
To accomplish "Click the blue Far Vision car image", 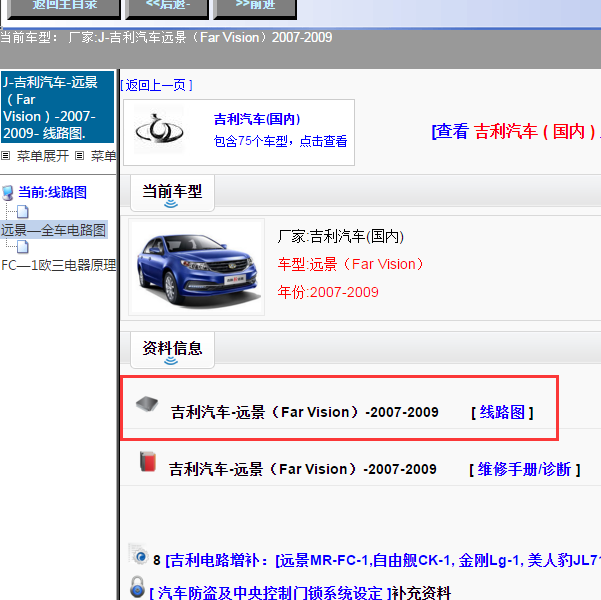I will [197, 267].
